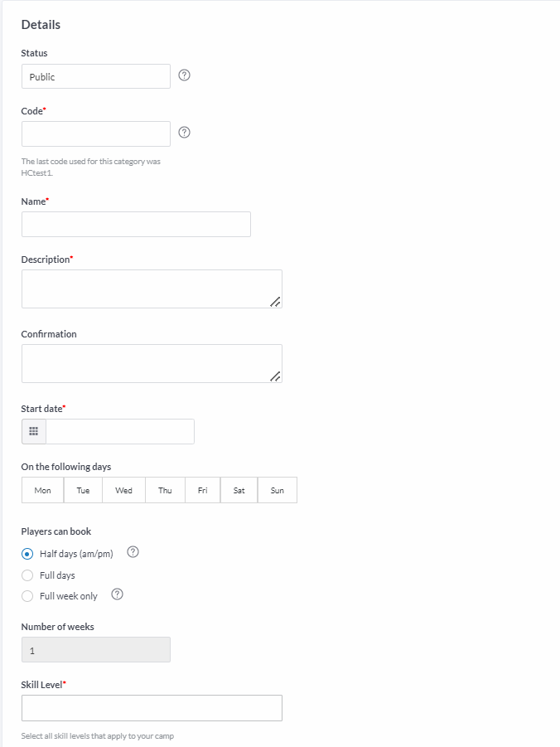
Task: Click the Number of weeks field
Action: click(96, 650)
